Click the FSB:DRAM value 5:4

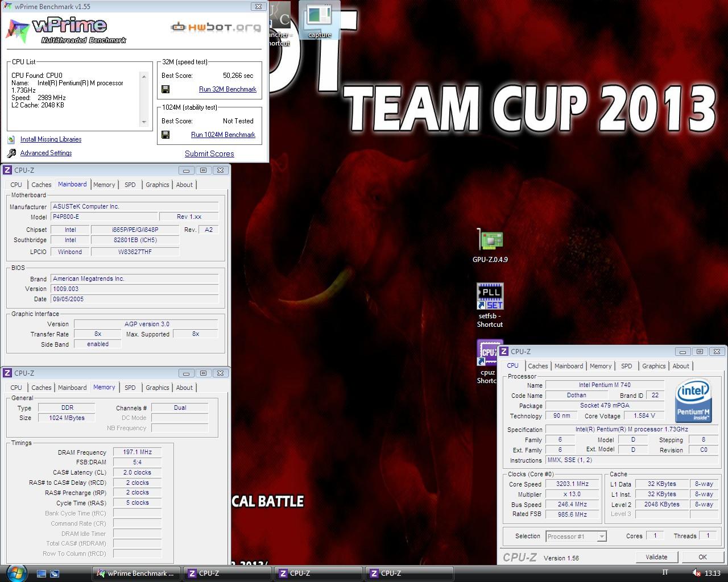tap(137, 462)
